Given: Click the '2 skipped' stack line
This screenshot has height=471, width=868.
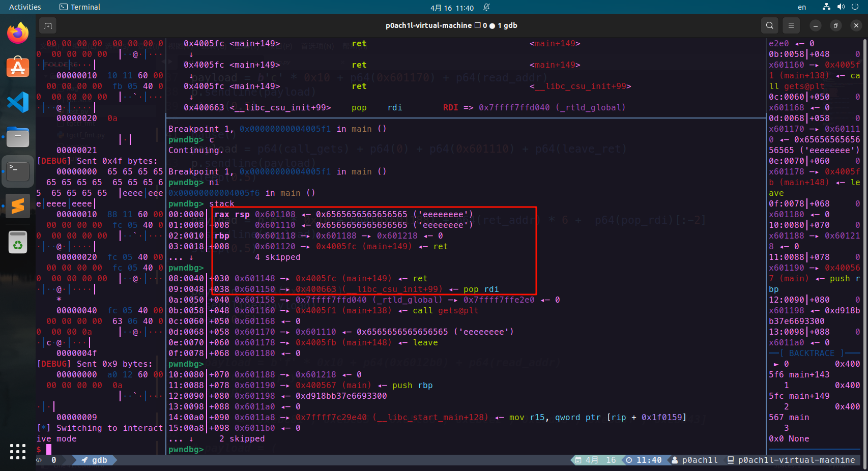Looking at the screenshot, I should (x=242, y=438).
